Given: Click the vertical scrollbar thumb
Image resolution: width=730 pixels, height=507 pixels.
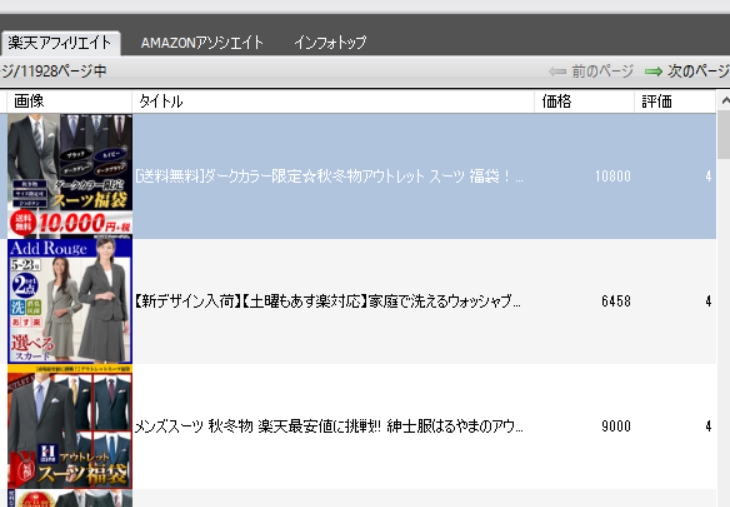Looking at the screenshot, I should [x=724, y=135].
